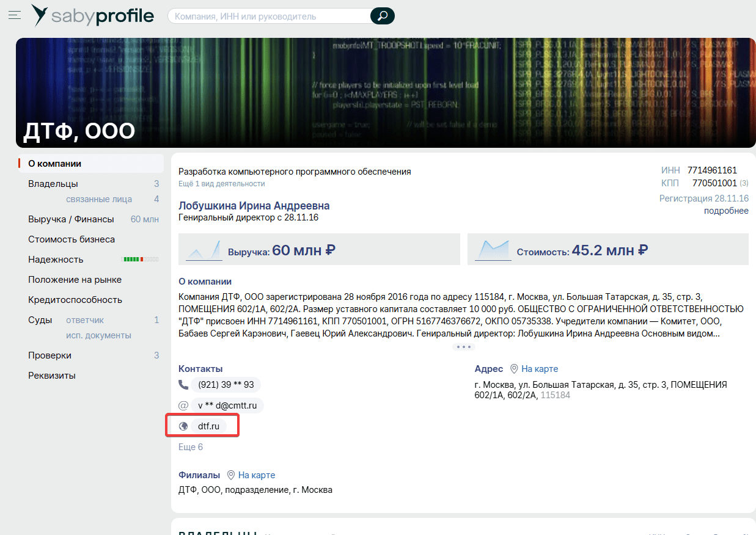The width and height of the screenshot is (756, 535).
Task: Click the подробнее link under registration
Action: pyautogui.click(x=726, y=211)
